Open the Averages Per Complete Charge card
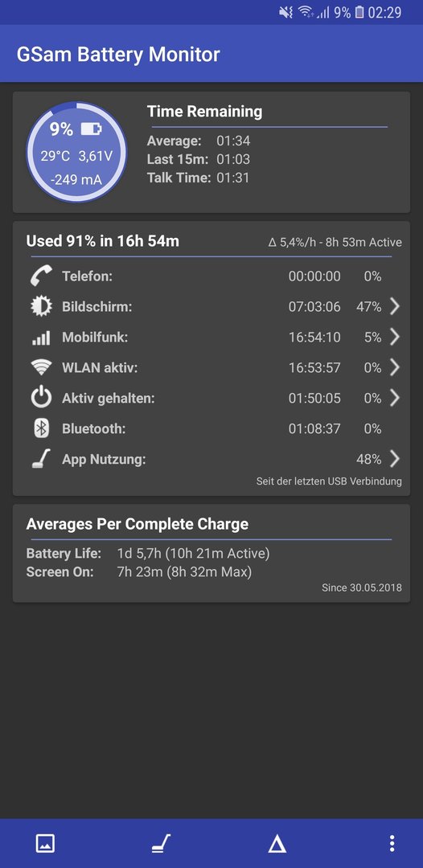The width and height of the screenshot is (423, 868). 211,553
